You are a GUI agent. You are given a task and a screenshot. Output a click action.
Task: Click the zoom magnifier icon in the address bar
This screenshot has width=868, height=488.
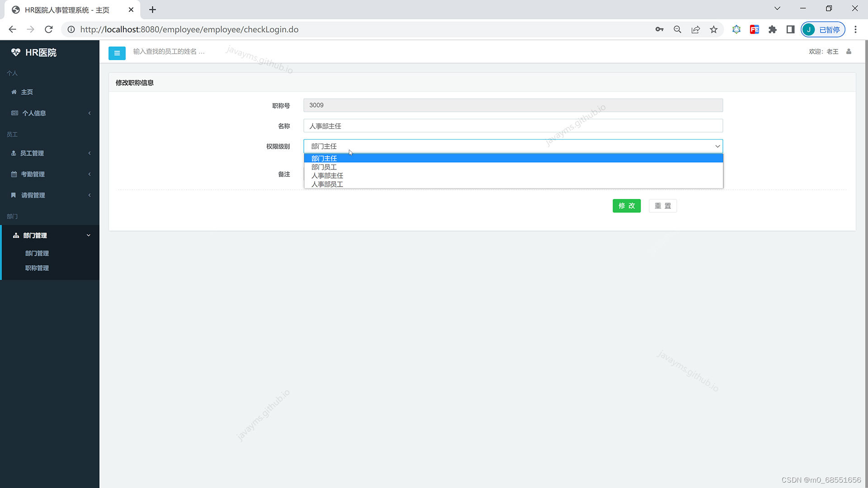(677, 29)
